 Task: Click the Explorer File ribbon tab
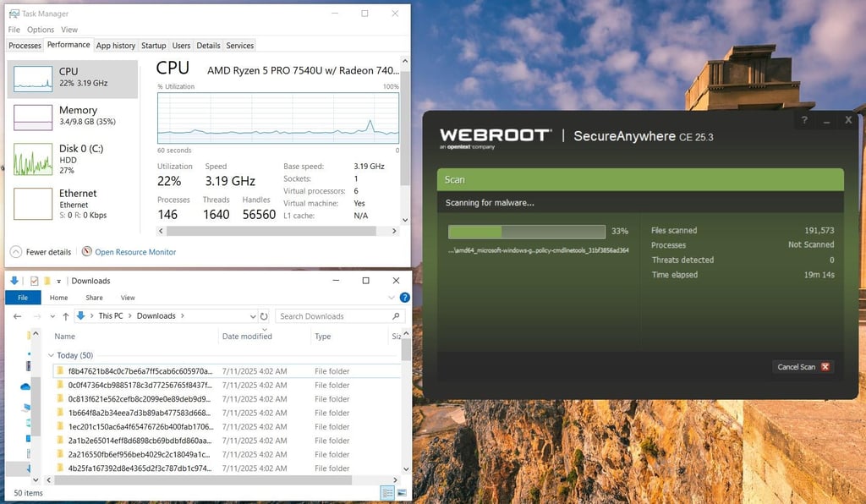[x=23, y=298]
